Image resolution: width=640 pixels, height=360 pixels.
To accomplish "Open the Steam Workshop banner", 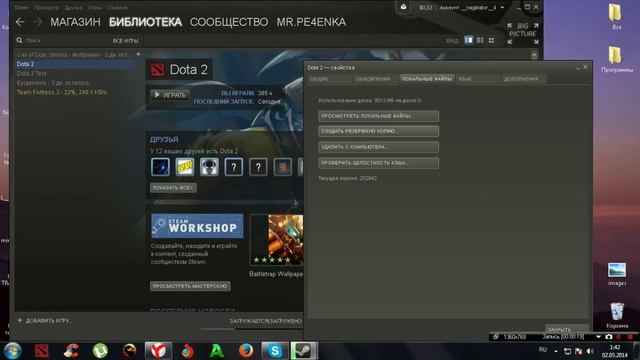I will click(197, 226).
